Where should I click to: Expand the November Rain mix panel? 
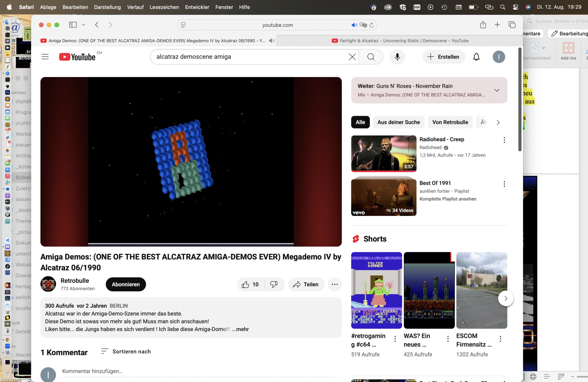coord(497,90)
